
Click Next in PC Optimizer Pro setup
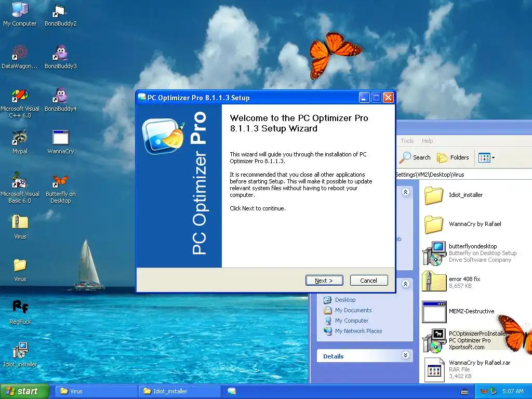(x=324, y=281)
